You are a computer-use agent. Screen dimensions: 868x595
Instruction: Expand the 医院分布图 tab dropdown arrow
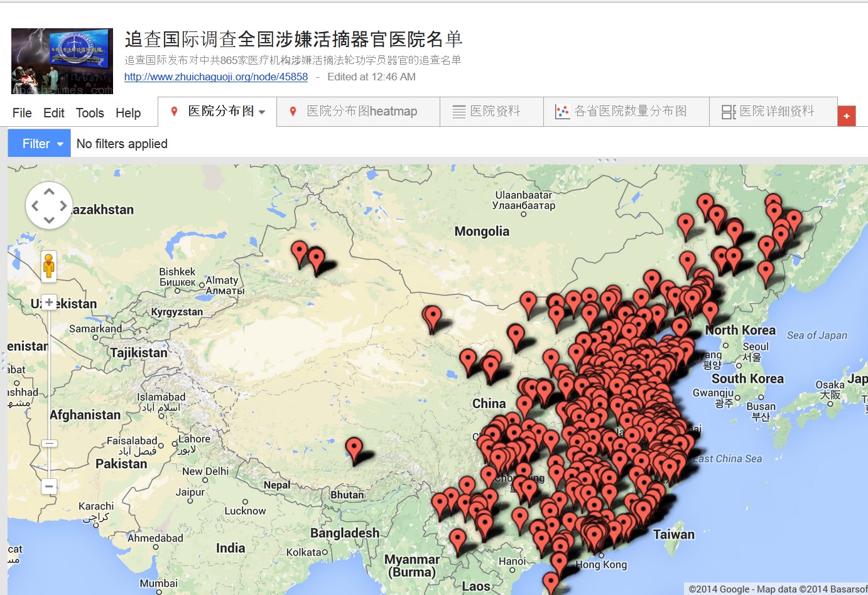(x=262, y=112)
